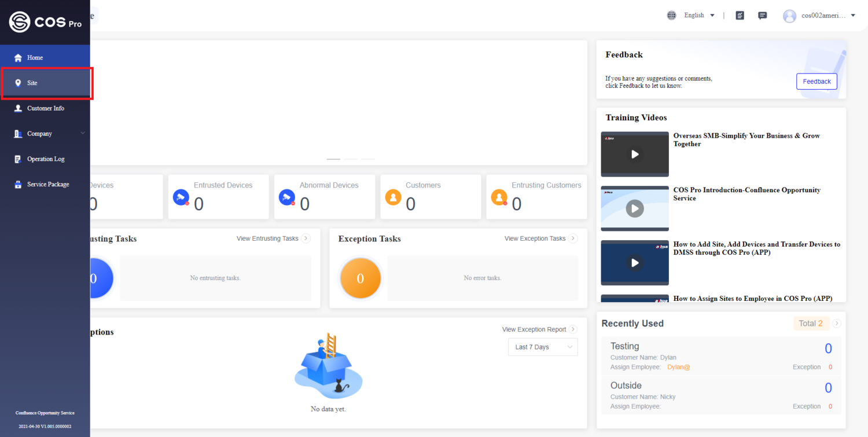Select the first banner carousel indicator

(333, 159)
